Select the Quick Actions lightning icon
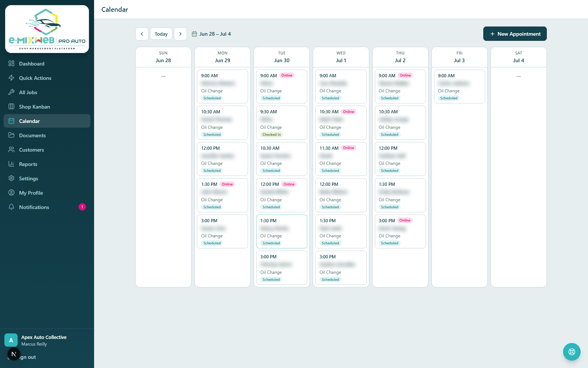This screenshot has width=588, height=368. [11, 78]
